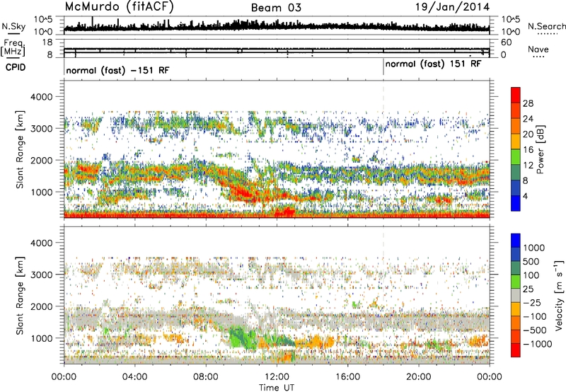Click the 'Power [dB]' colorbar title
This screenshot has height=392, width=566.
[541, 149]
